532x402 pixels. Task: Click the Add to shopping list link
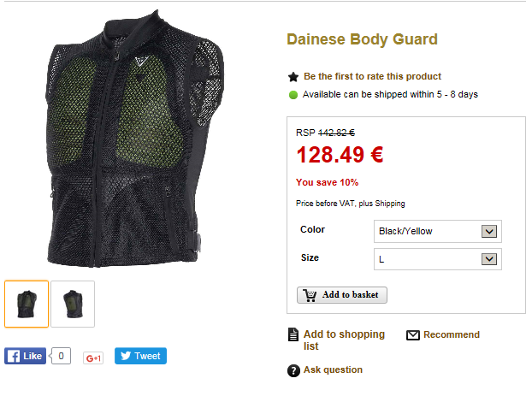pos(344,340)
